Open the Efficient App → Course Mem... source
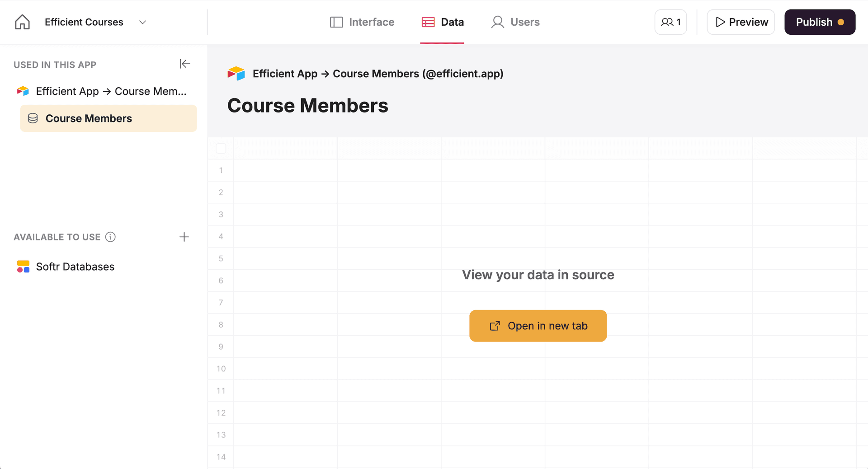Viewport: 868px width, 469px height. [102, 91]
